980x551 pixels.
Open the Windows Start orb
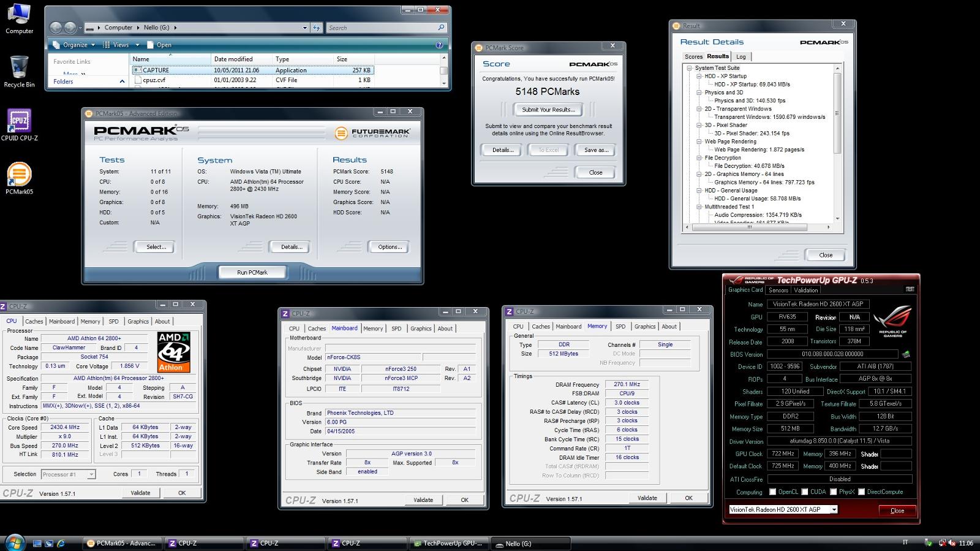[x=15, y=542]
